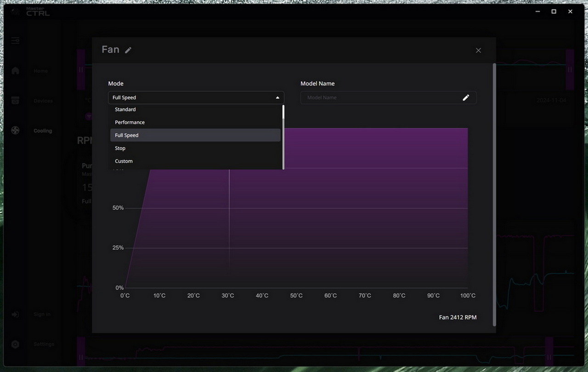Click the Devices label in sidebar
The height and width of the screenshot is (372, 588).
click(x=43, y=101)
